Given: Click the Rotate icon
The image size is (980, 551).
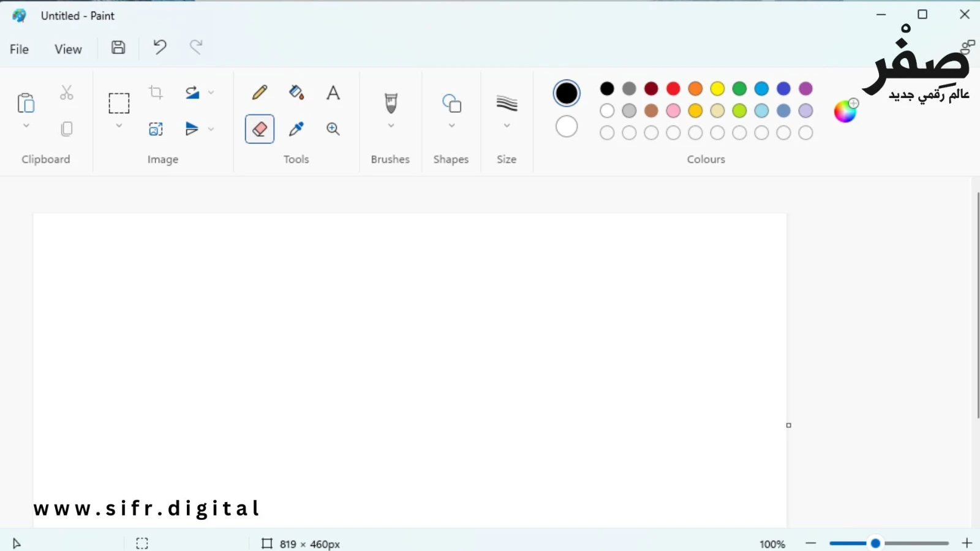Looking at the screenshot, I should click(x=192, y=92).
